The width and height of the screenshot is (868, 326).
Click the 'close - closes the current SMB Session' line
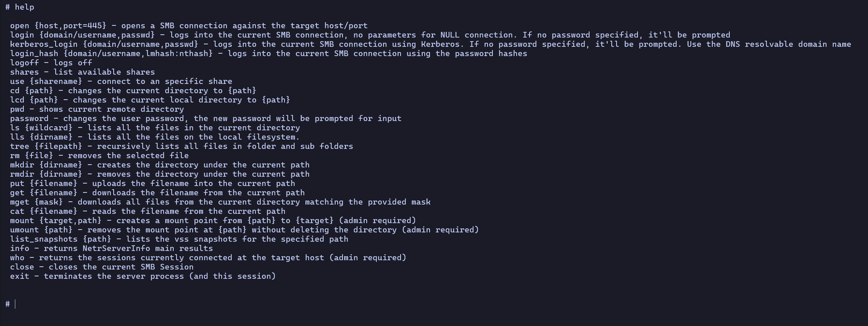coord(102,267)
